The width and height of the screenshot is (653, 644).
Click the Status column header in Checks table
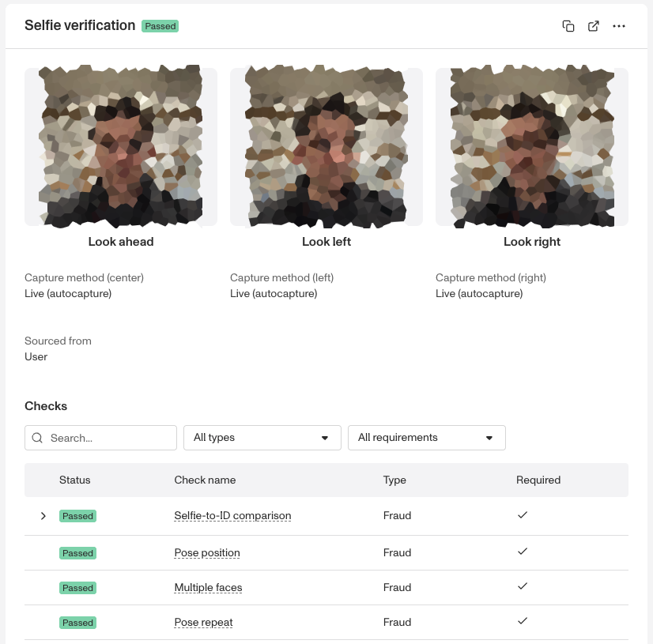(x=76, y=480)
